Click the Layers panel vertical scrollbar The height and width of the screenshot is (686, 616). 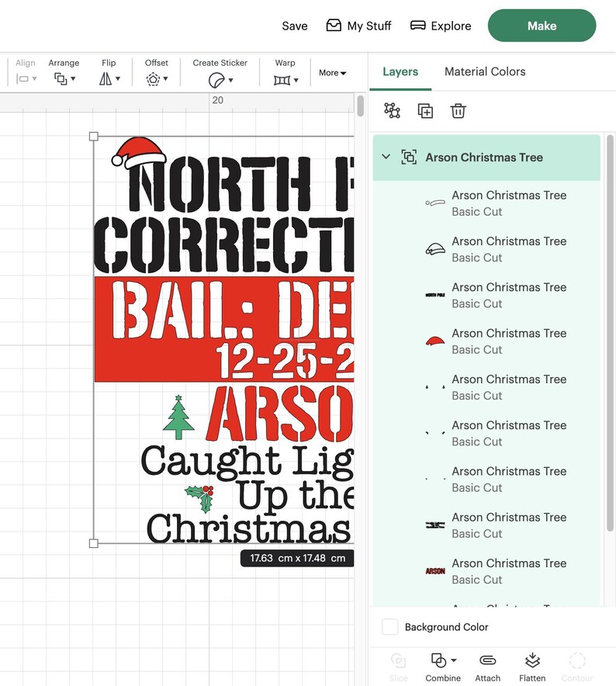pyautogui.click(x=610, y=332)
